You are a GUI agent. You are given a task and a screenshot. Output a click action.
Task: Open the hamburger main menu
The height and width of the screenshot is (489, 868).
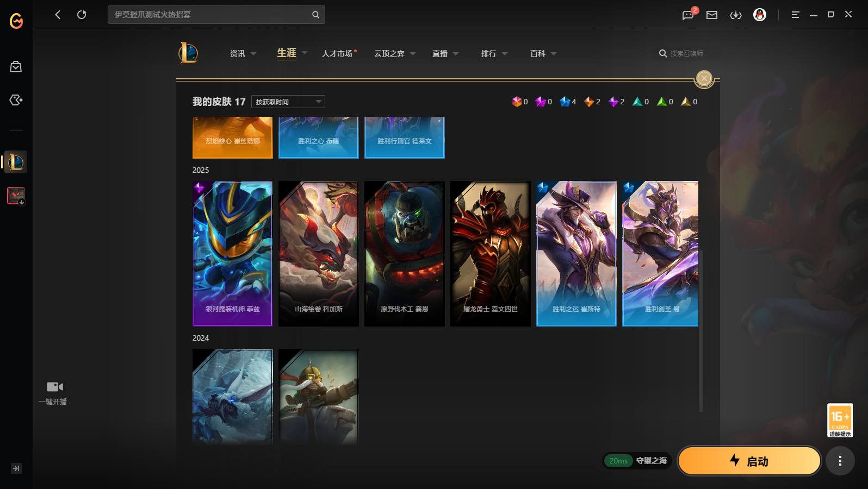click(795, 15)
